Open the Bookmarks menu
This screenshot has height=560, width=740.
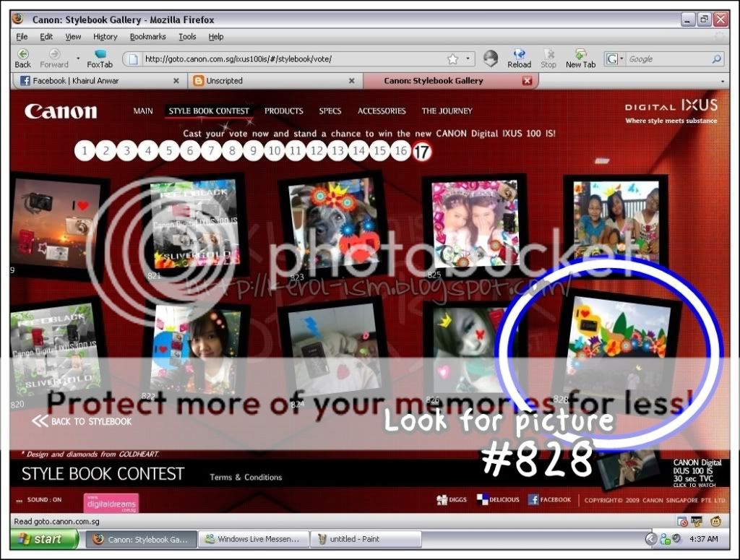[x=147, y=37]
